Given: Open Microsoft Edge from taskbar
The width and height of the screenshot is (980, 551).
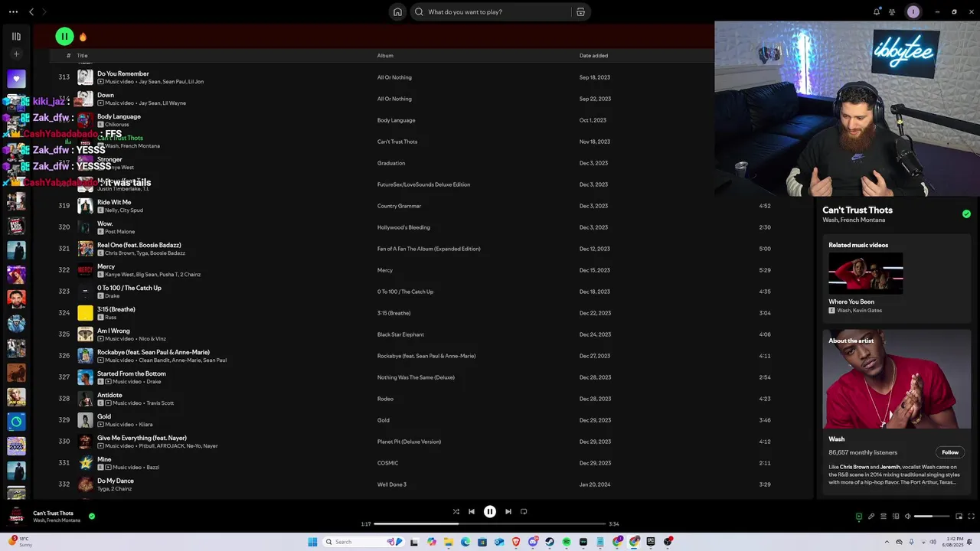Looking at the screenshot, I should point(465,542).
